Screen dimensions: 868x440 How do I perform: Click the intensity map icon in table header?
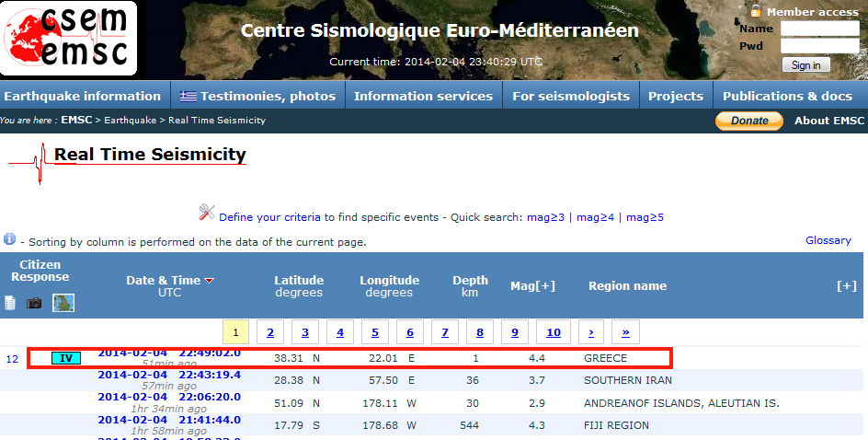point(63,302)
